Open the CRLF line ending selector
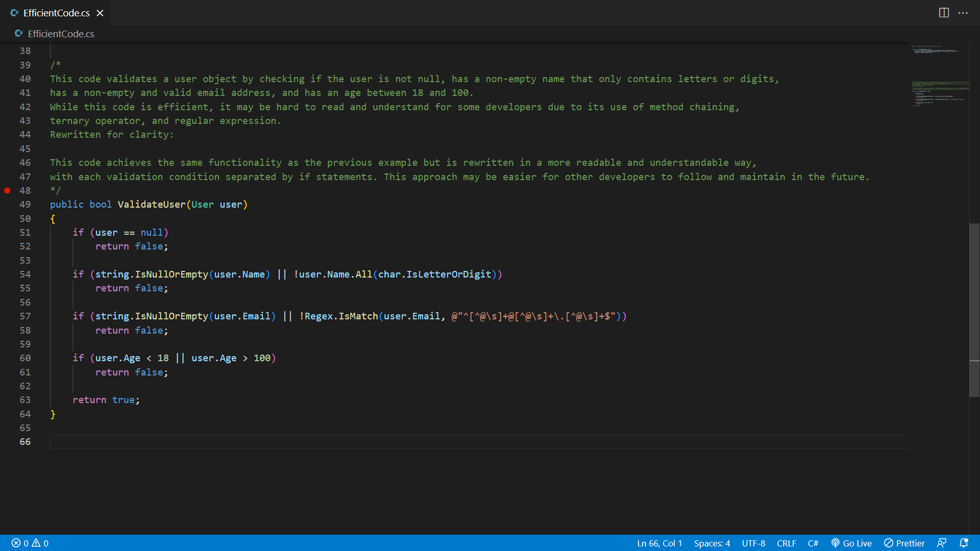 point(786,543)
